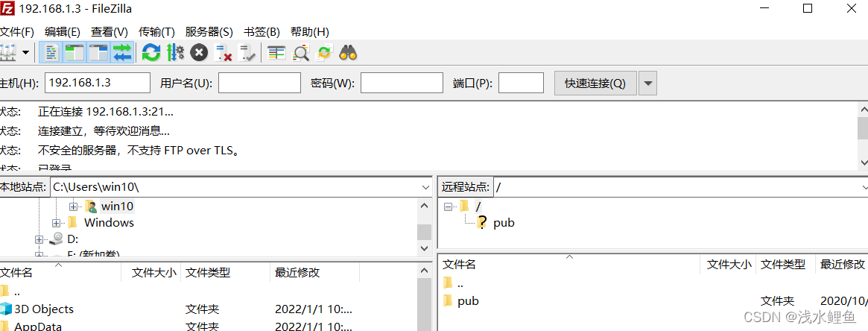Select pub folder in remote tree
868x331 pixels.
(504, 222)
